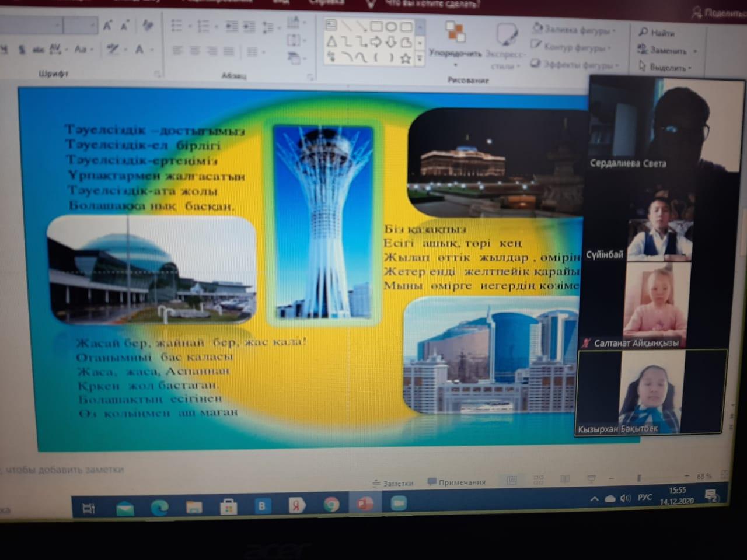Open the Справка tab
This screenshot has width=747, height=560.
326,2
